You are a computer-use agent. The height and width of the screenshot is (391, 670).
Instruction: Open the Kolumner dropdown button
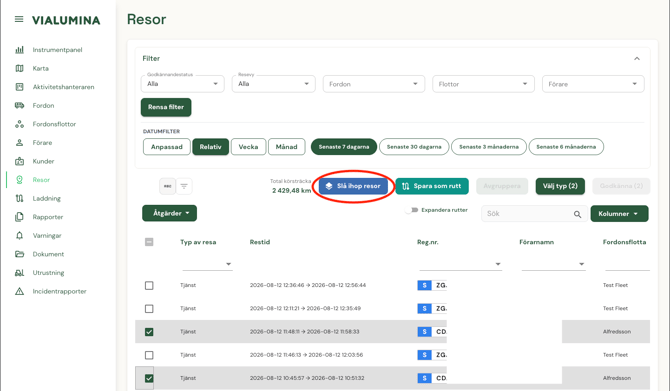619,214
